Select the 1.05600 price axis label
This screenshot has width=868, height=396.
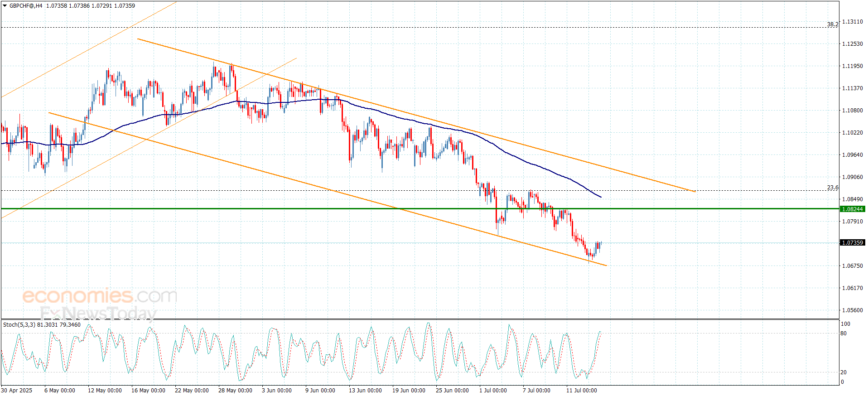[x=852, y=310]
